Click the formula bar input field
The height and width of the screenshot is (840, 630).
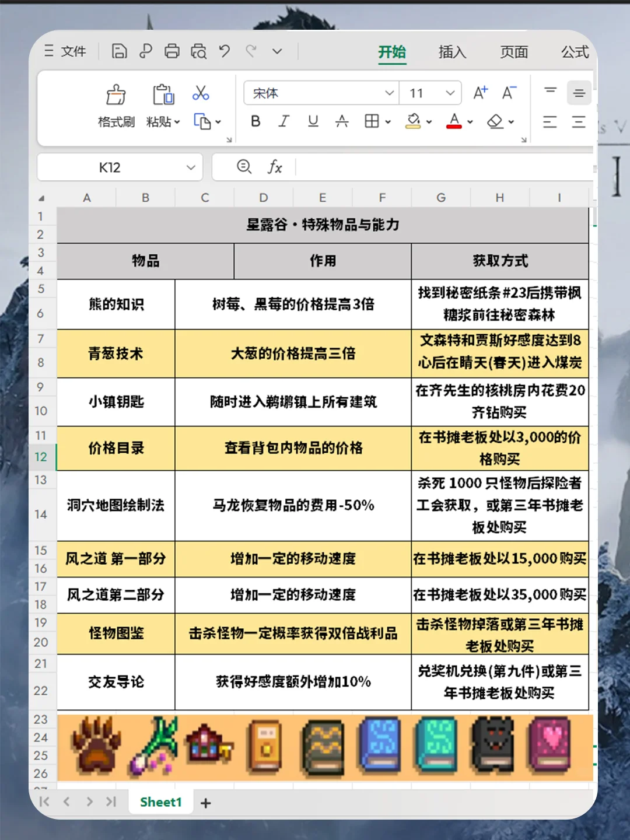[444, 167]
